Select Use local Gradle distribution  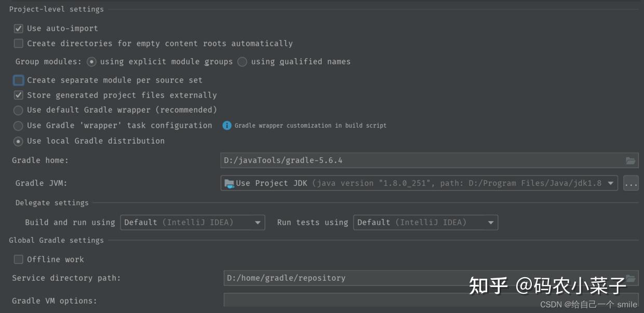(18, 141)
